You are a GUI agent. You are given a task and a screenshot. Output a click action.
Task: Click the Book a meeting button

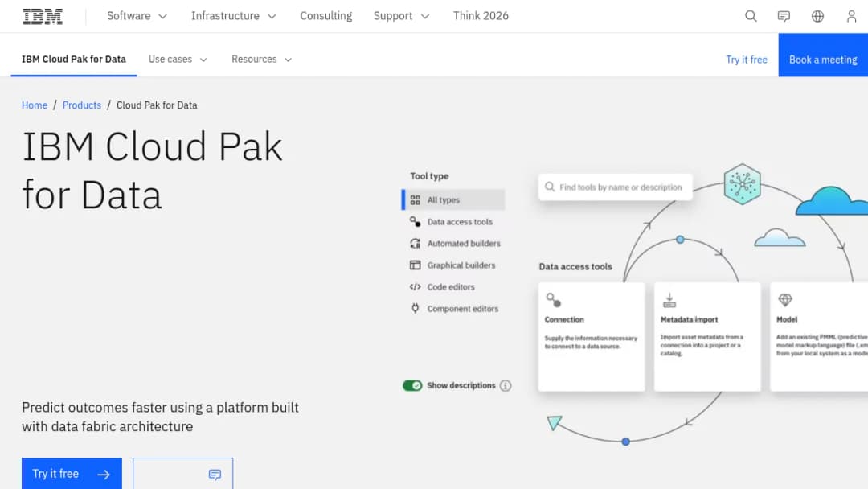pyautogui.click(x=823, y=55)
